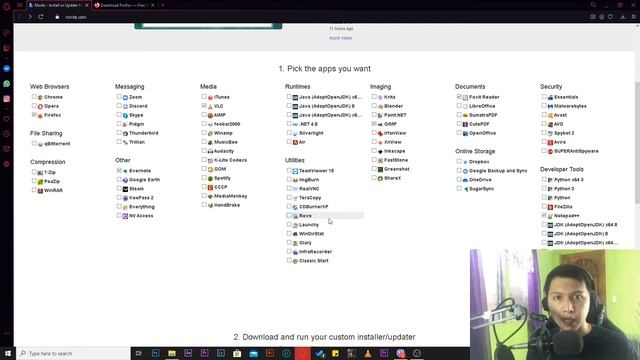640x360 pixels.
Task: Switch to the Download Firefox tab
Action: click(x=124, y=5)
